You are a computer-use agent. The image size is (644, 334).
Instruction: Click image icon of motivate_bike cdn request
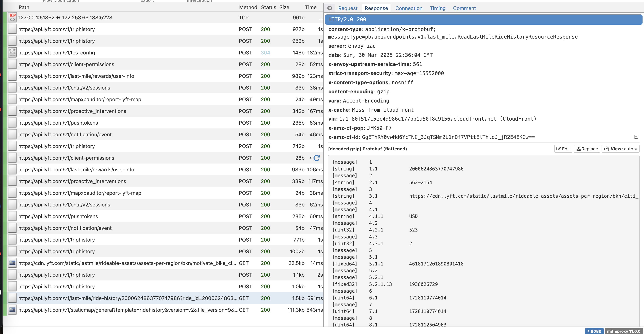[x=12, y=263]
